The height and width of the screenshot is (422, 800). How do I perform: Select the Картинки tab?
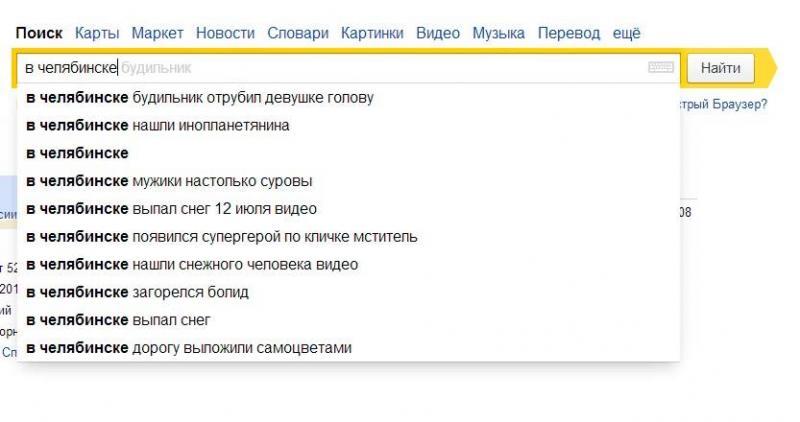[x=372, y=33]
